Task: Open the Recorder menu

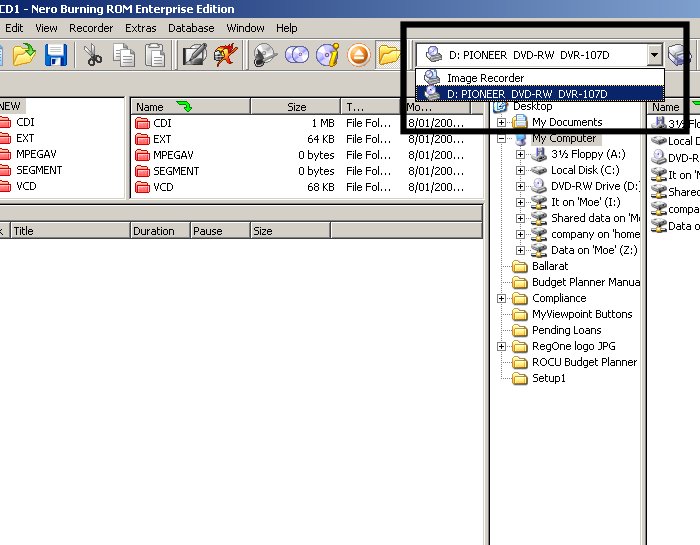Action: [x=91, y=28]
